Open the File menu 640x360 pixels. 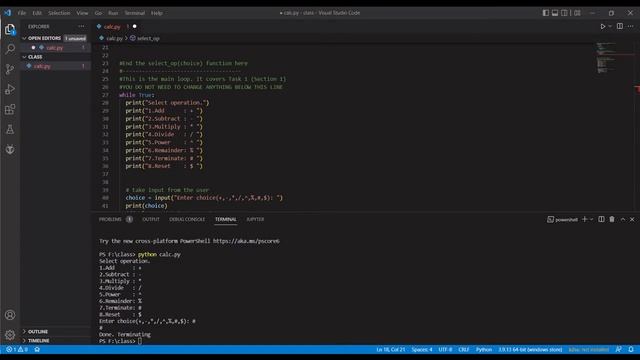pos(22,13)
